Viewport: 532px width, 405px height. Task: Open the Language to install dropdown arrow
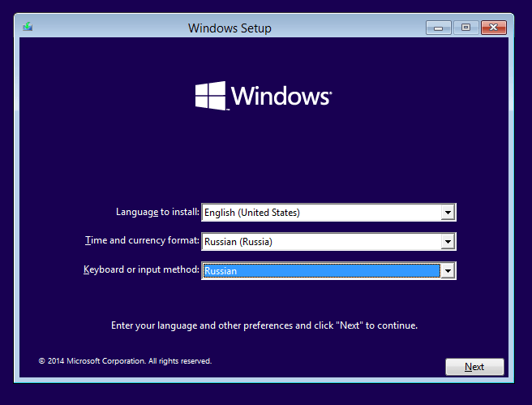point(448,213)
